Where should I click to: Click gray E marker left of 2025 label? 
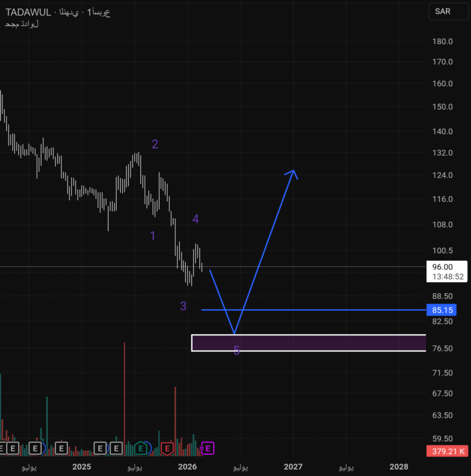click(61, 449)
